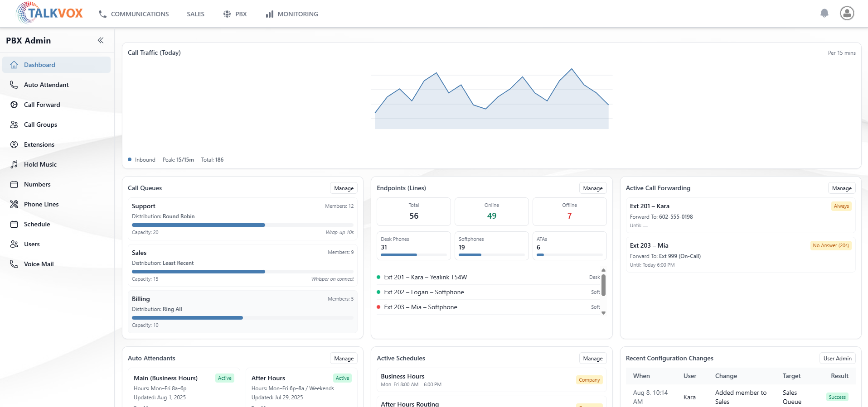Click the Auto Attendant phone icon
The width and height of the screenshot is (868, 407).
(14, 85)
